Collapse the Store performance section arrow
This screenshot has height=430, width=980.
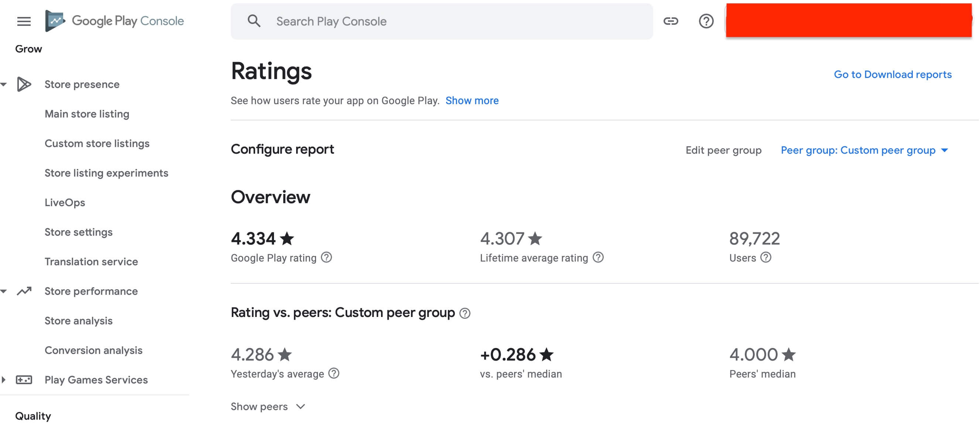click(x=3, y=291)
